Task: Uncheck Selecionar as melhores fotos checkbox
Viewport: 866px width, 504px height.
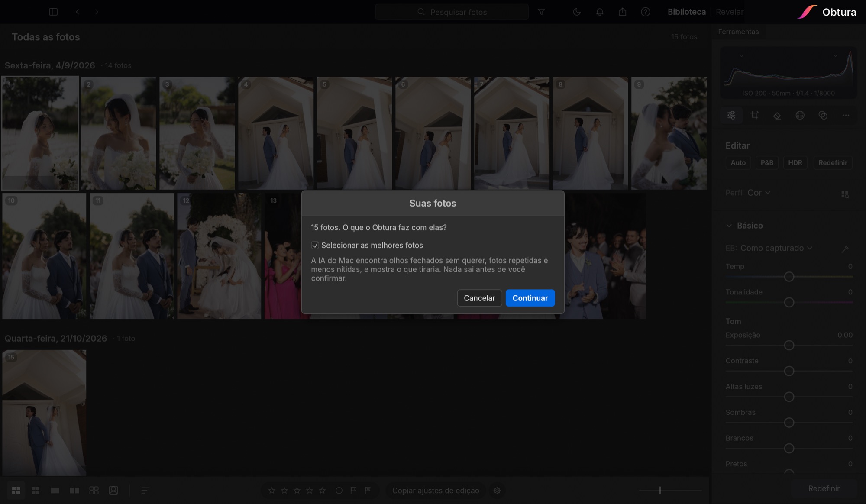Action: click(x=315, y=245)
